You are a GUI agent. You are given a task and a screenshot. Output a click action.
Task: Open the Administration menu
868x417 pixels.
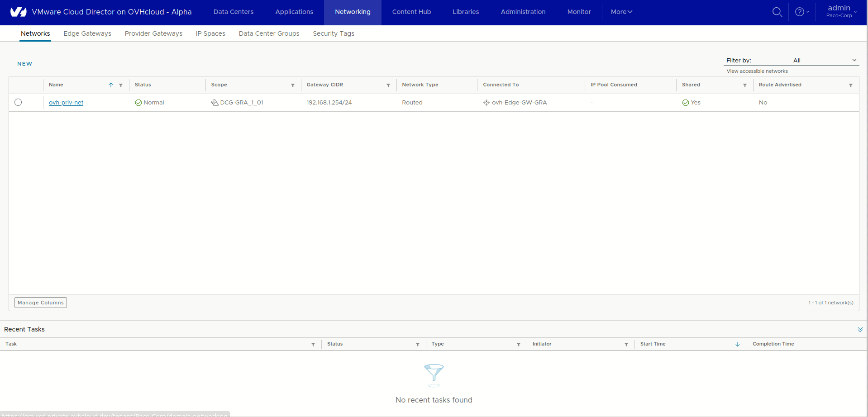tap(523, 12)
